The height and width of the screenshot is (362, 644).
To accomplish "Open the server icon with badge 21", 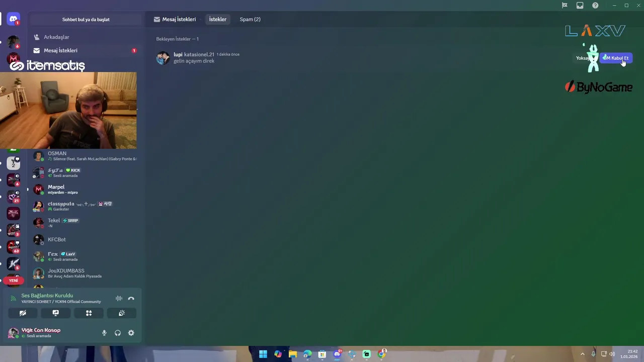I will click(14, 196).
